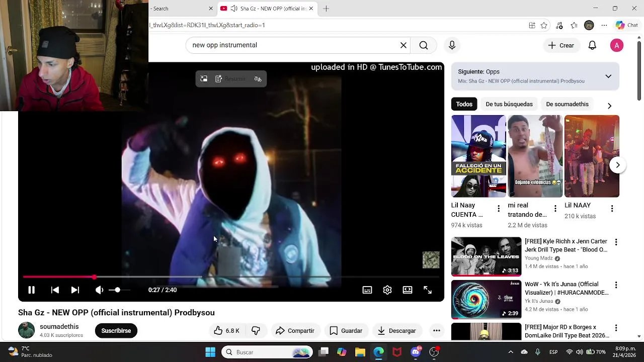Adjust the video volume slider handle
The width and height of the screenshot is (644, 362).
pos(117,290)
